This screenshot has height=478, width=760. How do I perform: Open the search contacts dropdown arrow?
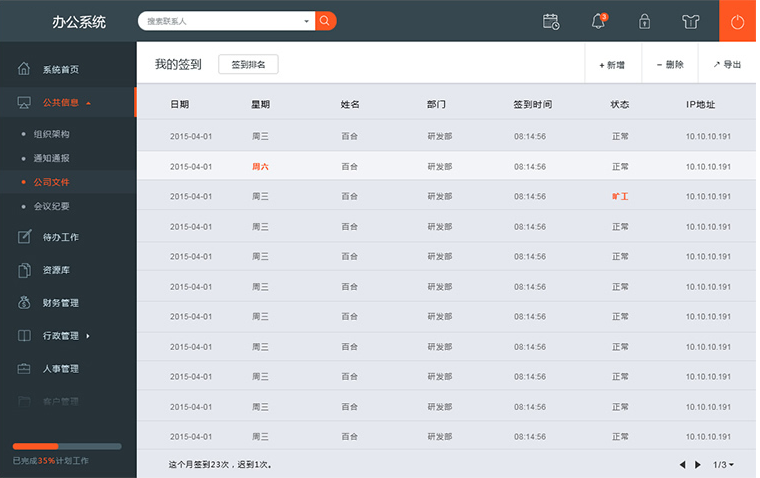pos(306,21)
